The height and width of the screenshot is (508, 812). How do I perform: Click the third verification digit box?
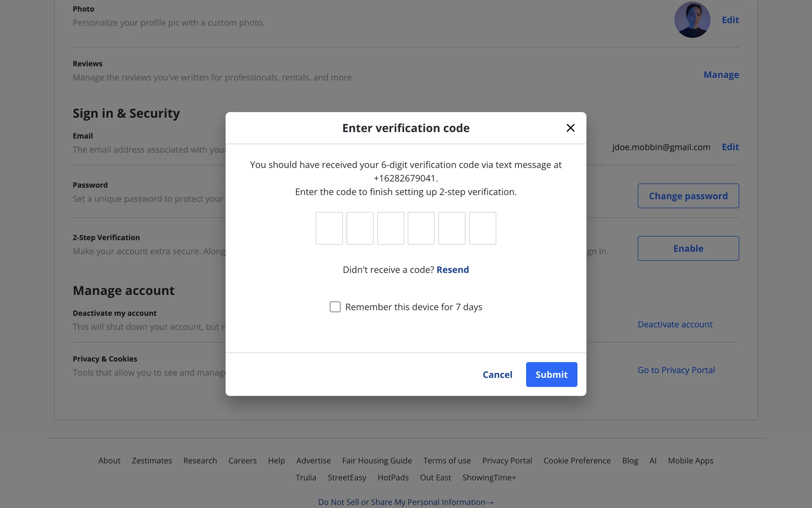(390, 228)
